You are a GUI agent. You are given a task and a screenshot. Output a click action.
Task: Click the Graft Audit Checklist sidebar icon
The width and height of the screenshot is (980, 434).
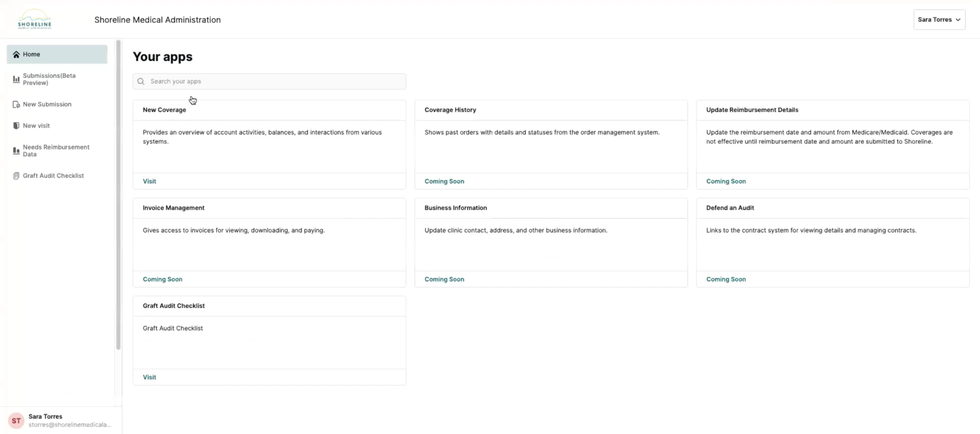pos(16,176)
